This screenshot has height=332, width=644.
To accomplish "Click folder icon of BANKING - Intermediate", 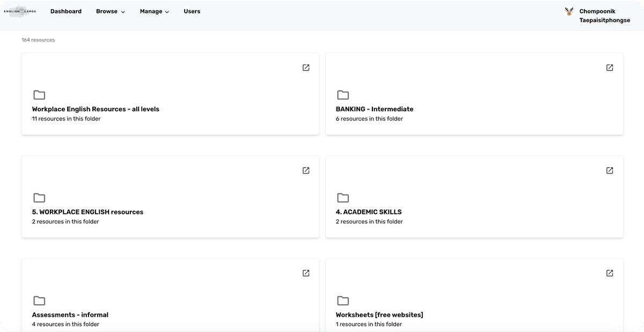I will [343, 95].
